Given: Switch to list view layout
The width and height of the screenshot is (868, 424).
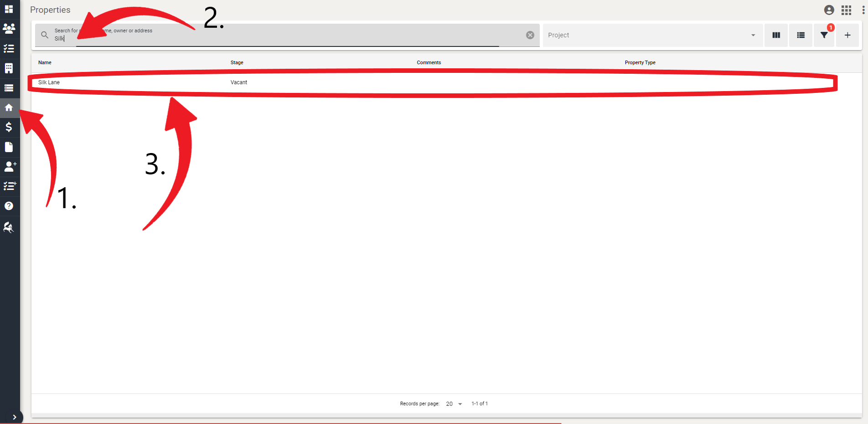Looking at the screenshot, I should (800, 35).
